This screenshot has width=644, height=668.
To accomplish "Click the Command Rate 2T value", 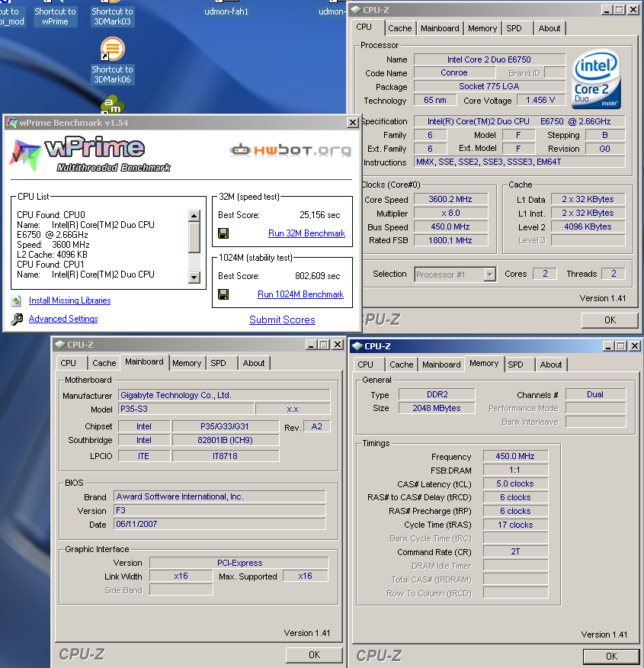I will [515, 551].
